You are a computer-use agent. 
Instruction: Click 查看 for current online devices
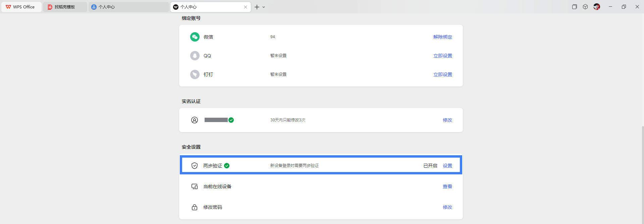point(447,186)
